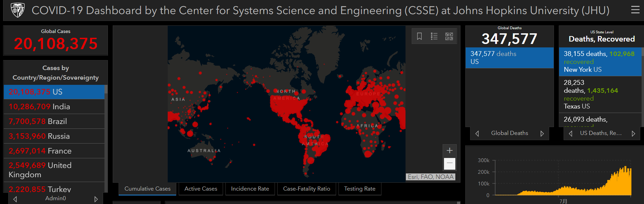Image resolution: width=644 pixels, height=204 pixels.
Task: Click the bookmarks icon on the map
Action: (x=419, y=36)
